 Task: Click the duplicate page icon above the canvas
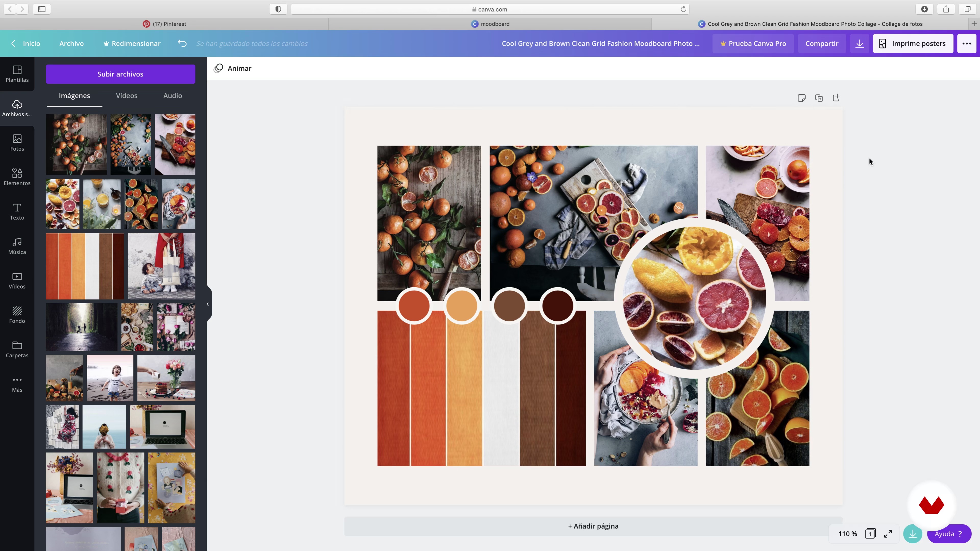(819, 98)
